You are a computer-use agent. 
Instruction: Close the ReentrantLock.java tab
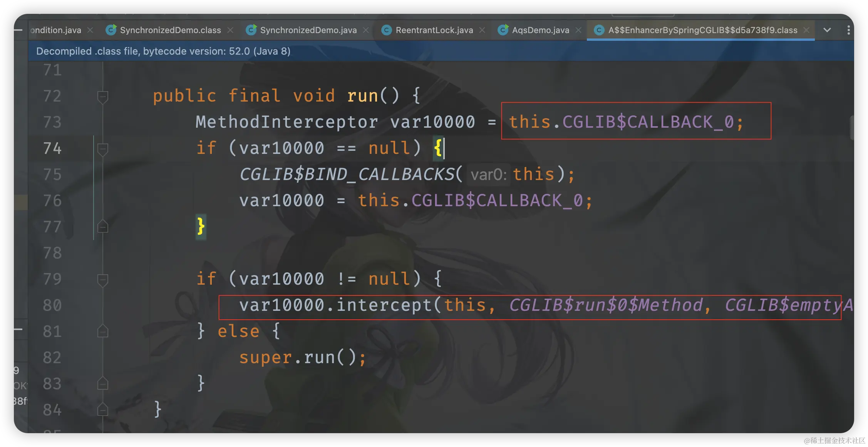pos(482,30)
